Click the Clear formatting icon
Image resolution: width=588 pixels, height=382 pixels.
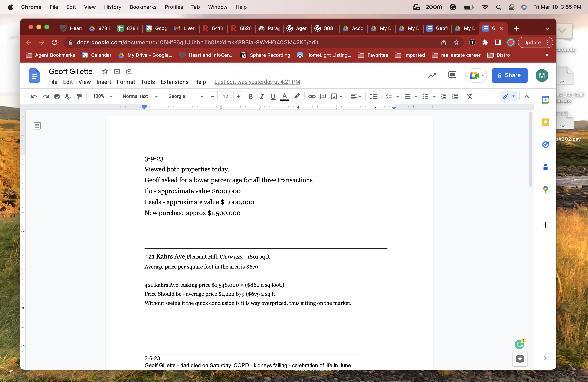[469, 96]
